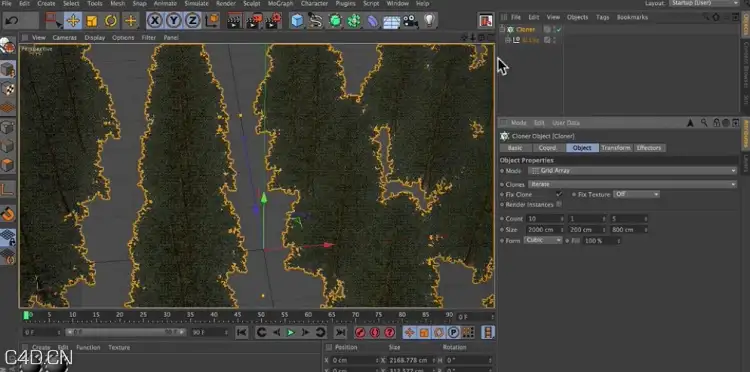Add a floor environment object
750x372 pixels.
(391, 21)
